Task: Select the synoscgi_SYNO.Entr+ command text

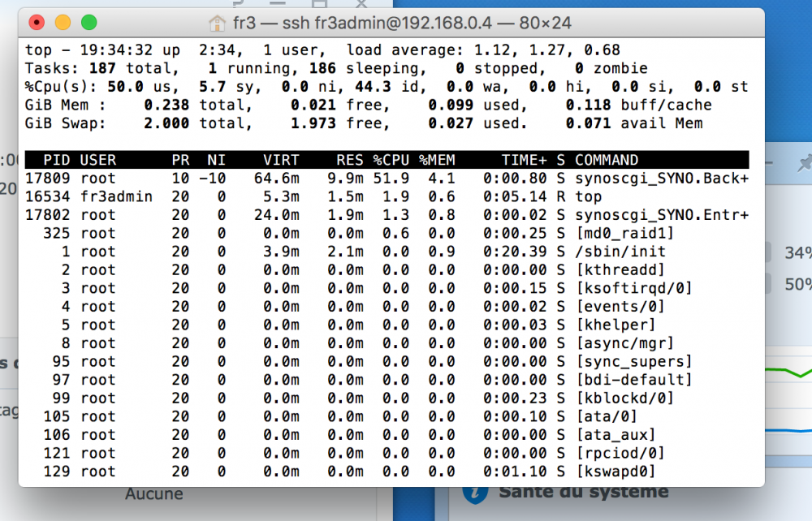Action: [x=662, y=215]
